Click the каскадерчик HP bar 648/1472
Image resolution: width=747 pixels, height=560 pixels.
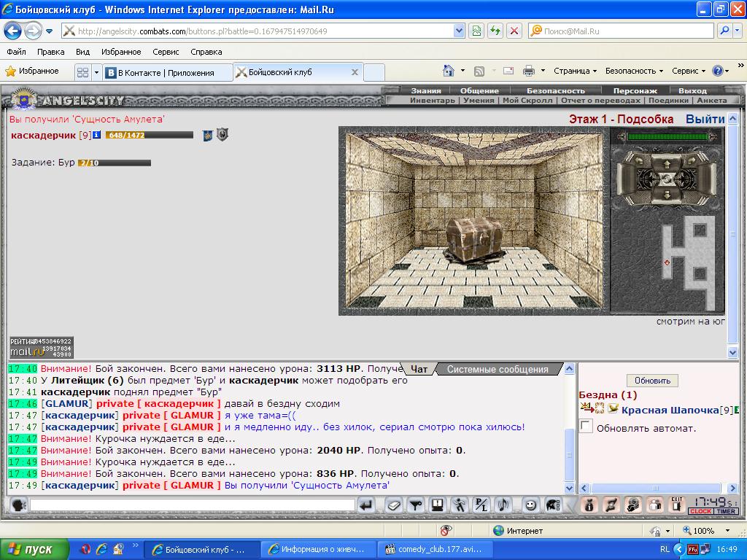point(150,135)
